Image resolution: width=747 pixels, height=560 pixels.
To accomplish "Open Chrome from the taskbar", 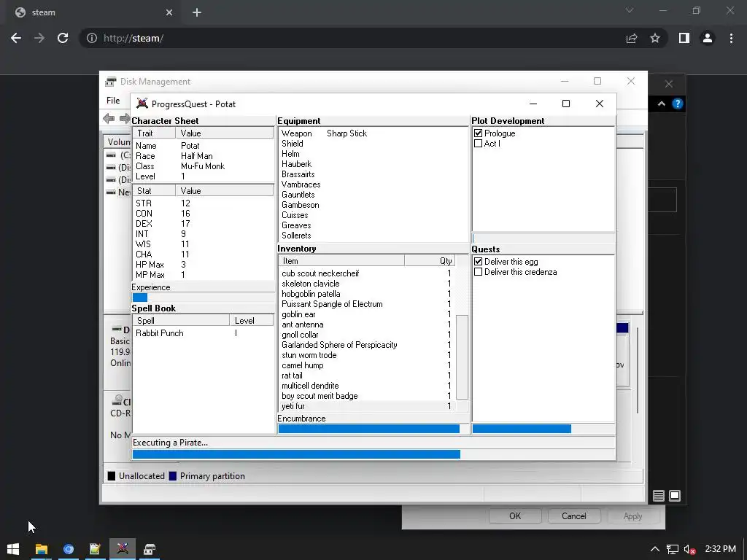I will click(x=69, y=549).
